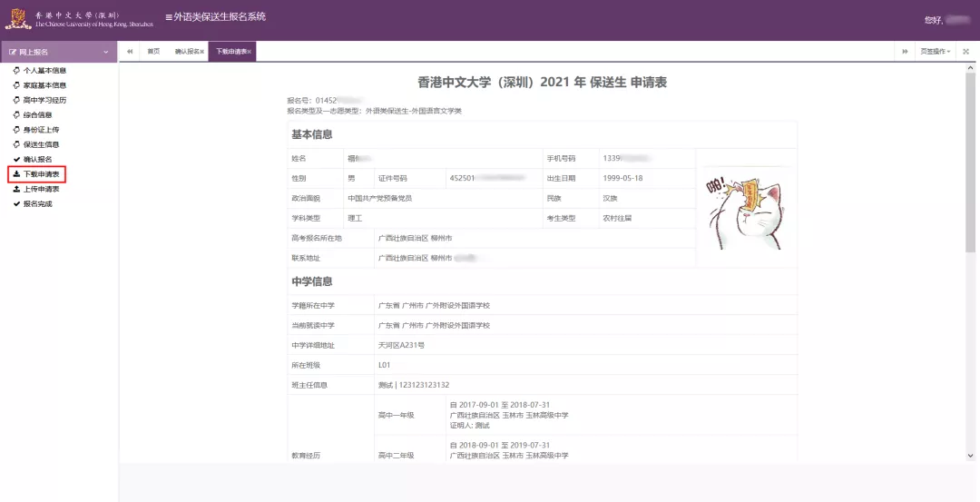Image resolution: width=980 pixels, height=502 pixels.
Task: Open the 页签操作 dropdown
Action: (x=936, y=52)
